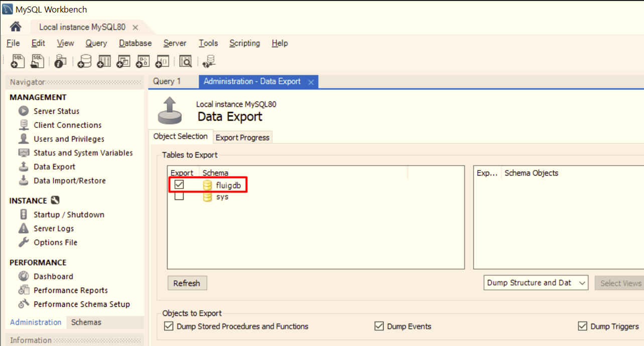Open Server Status in Navigator

click(56, 111)
